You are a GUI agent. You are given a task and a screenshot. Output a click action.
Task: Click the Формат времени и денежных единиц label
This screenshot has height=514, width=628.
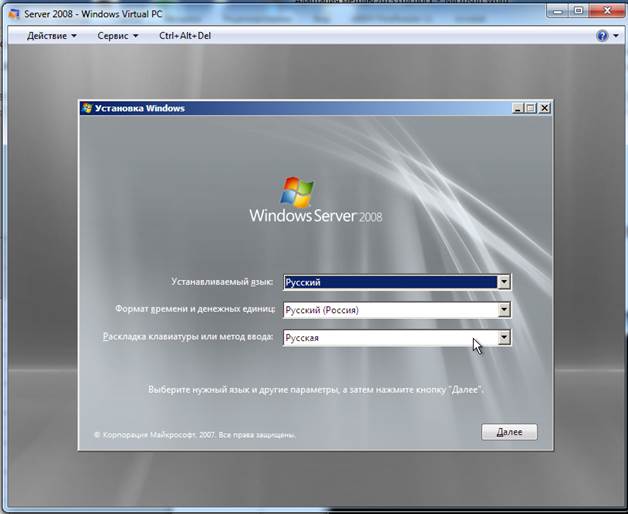point(195,309)
